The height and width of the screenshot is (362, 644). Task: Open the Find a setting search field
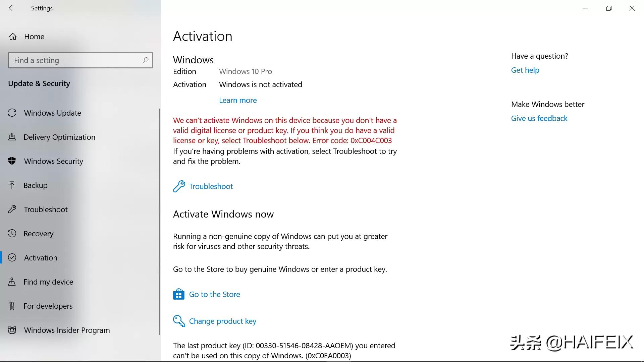click(80, 60)
